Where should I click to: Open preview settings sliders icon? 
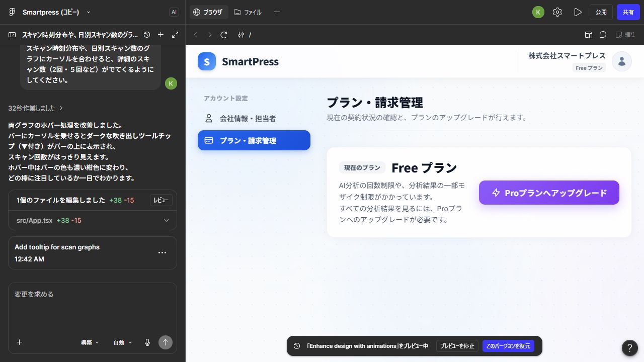[241, 35]
